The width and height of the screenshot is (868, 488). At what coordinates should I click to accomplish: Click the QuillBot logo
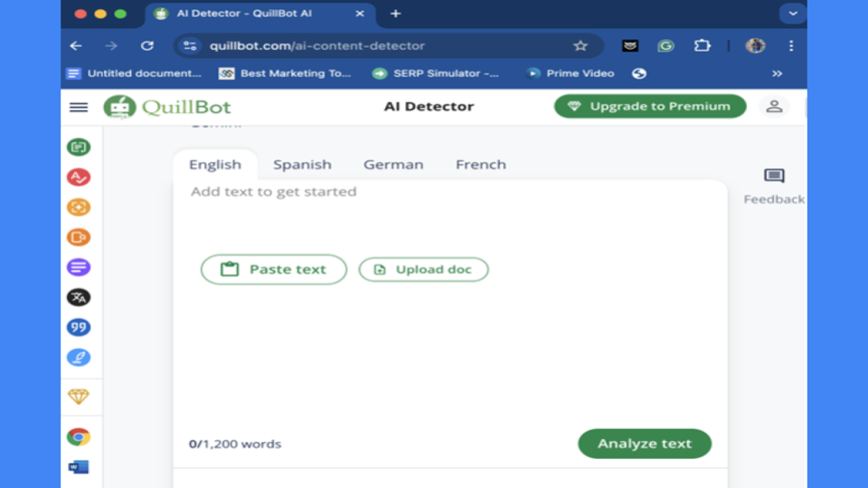click(167, 107)
